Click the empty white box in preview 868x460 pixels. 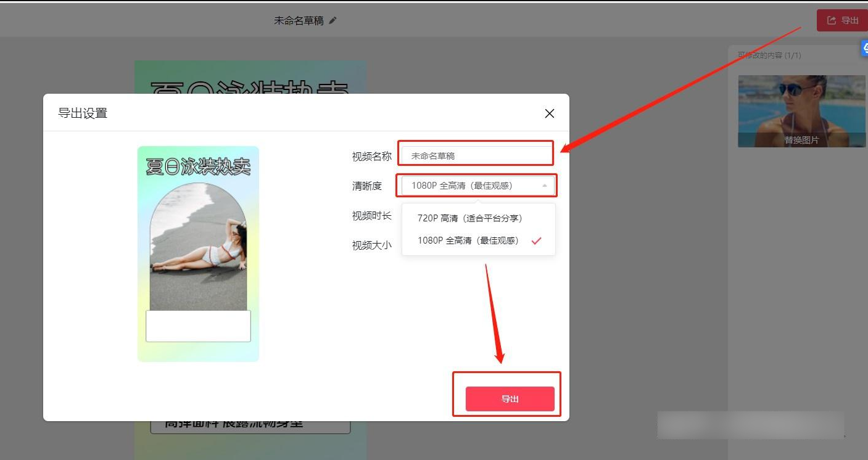point(198,326)
